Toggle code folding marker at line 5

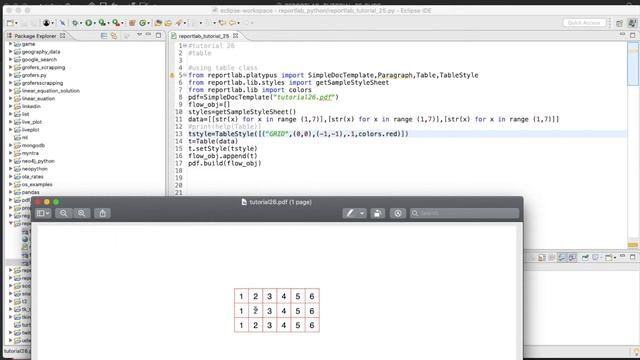coord(184,75)
